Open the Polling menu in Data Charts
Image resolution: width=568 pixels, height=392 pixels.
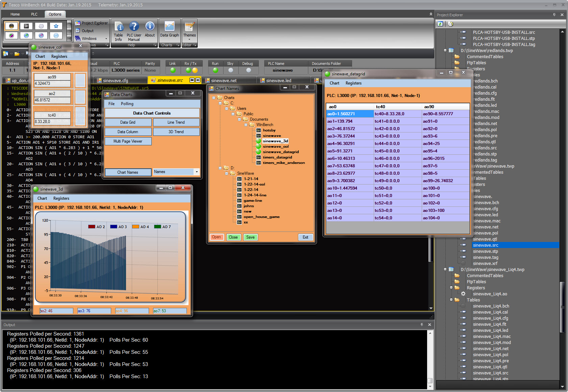(x=127, y=104)
